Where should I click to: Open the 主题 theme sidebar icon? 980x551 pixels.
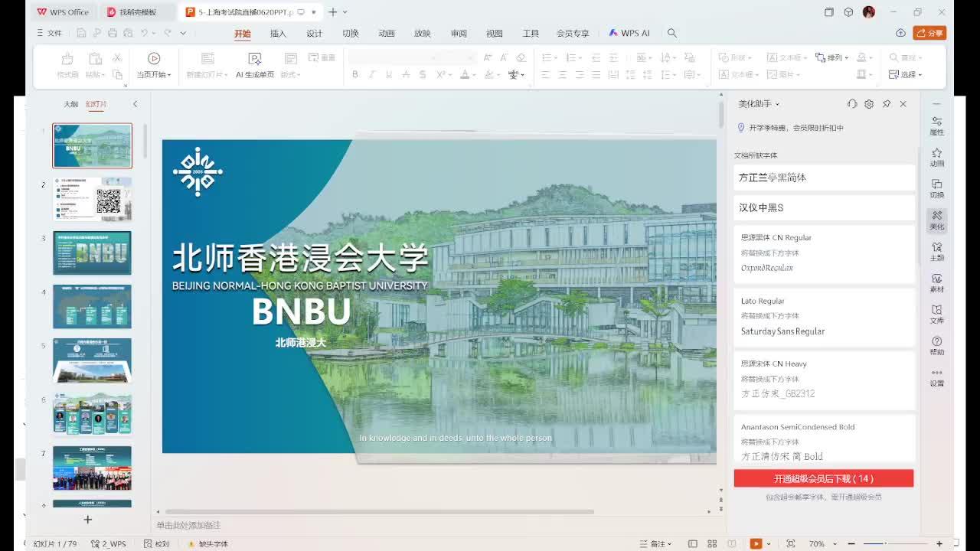pyautogui.click(x=937, y=252)
